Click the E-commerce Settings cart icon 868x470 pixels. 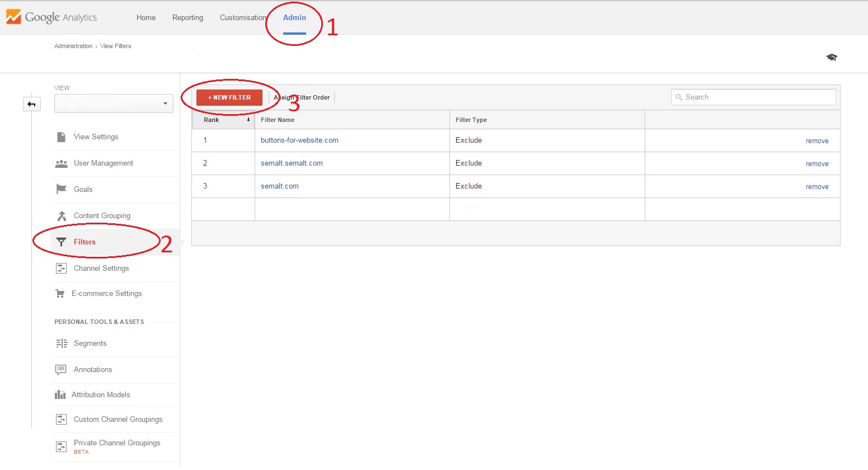60,294
